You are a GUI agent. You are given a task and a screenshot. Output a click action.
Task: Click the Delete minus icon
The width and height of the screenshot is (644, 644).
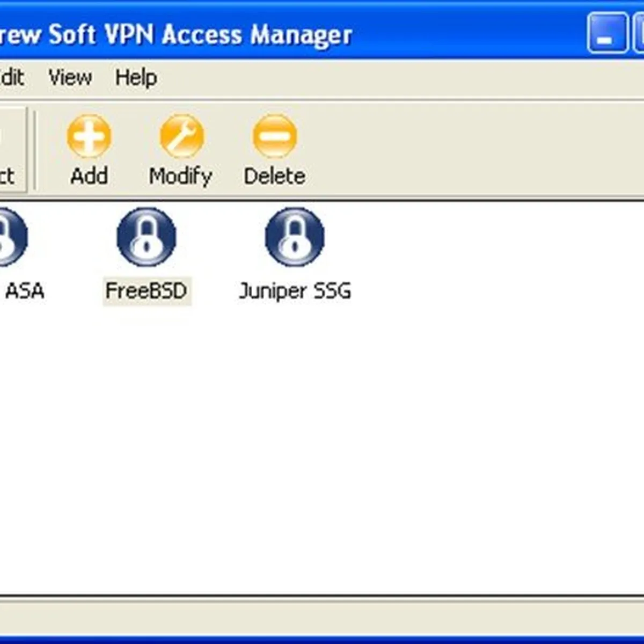coord(274,136)
